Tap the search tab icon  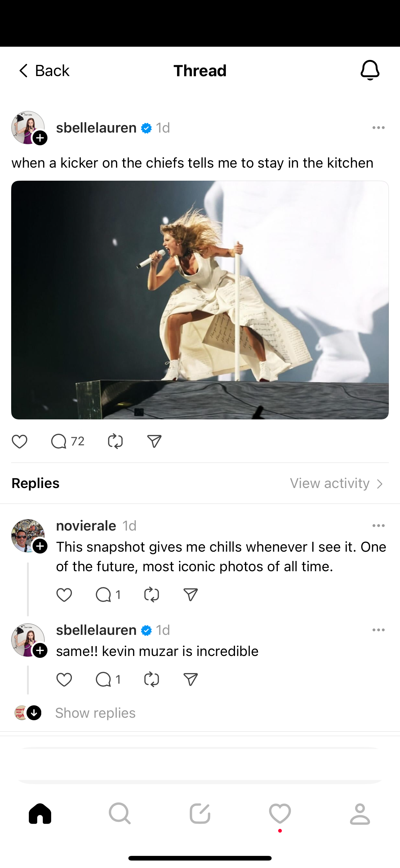(120, 813)
